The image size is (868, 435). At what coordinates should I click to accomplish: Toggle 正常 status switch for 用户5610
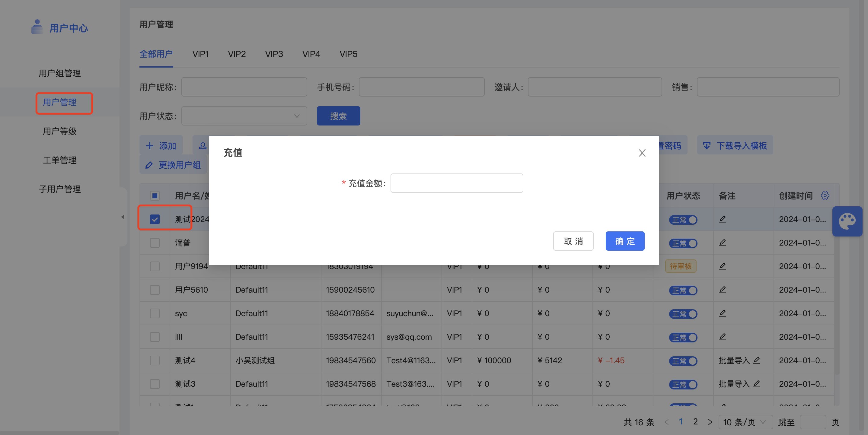(x=683, y=291)
